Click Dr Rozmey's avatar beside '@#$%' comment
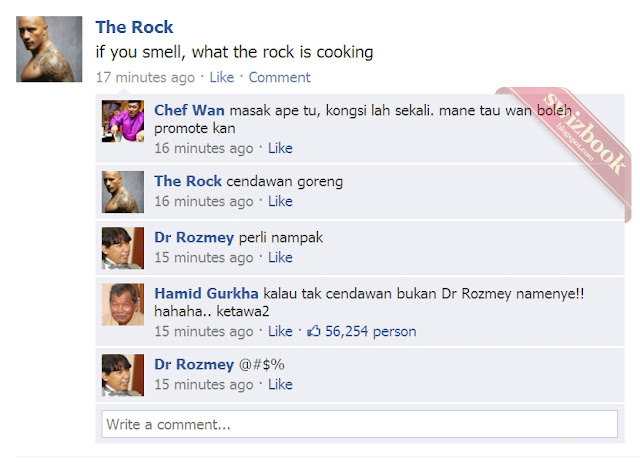Image resolution: width=640 pixels, height=468 pixels. pyautogui.click(x=123, y=375)
